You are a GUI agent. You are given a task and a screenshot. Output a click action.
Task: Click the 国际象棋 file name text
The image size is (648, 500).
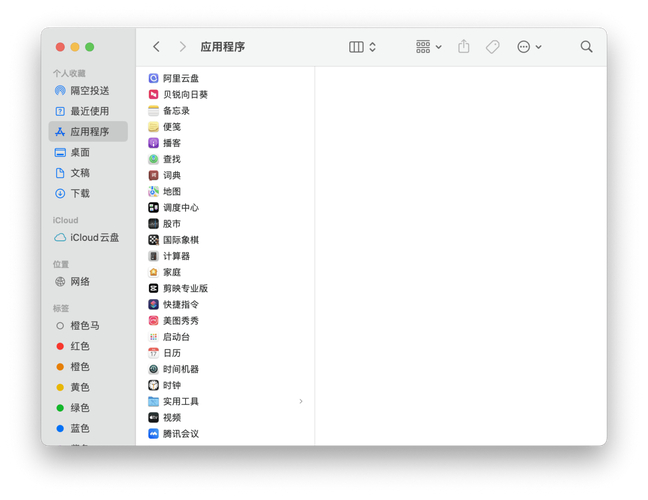181,240
